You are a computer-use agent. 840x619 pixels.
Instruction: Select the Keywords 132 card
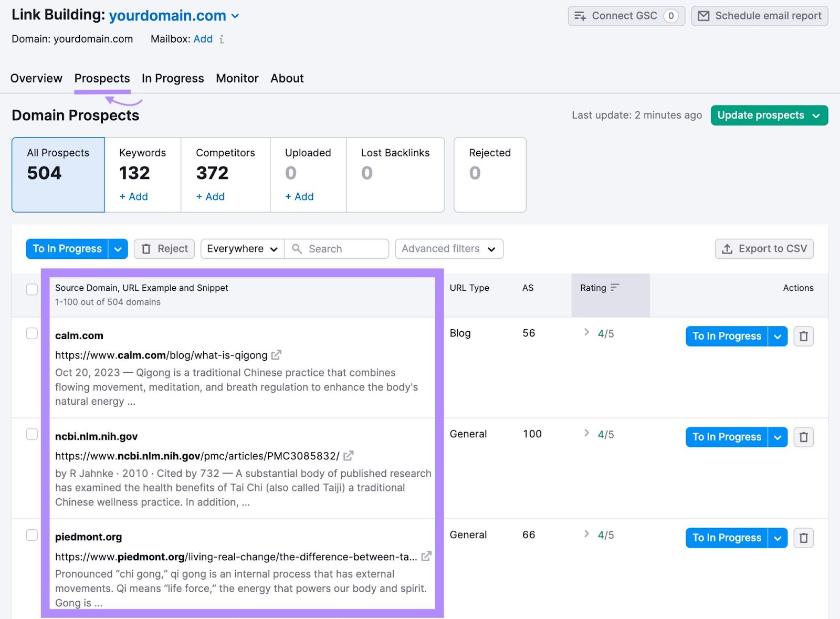[x=143, y=175]
